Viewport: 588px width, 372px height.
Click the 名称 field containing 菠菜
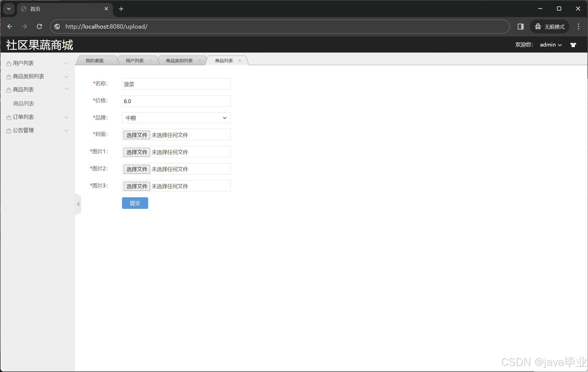pyautogui.click(x=176, y=84)
